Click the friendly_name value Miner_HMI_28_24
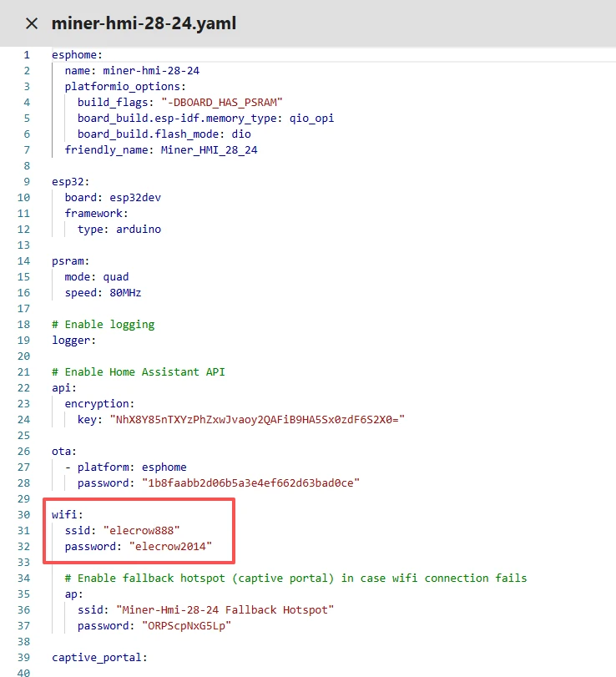The height and width of the screenshot is (677, 616). coord(210,149)
